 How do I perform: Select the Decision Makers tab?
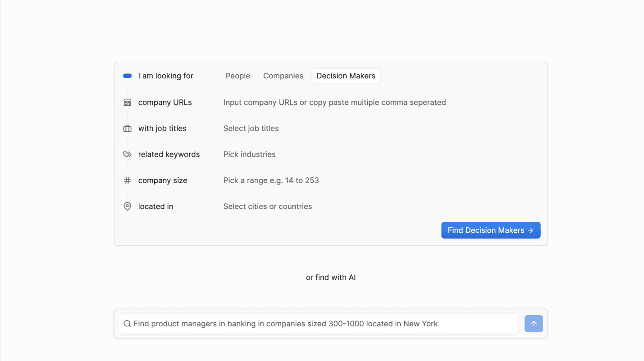coord(346,76)
